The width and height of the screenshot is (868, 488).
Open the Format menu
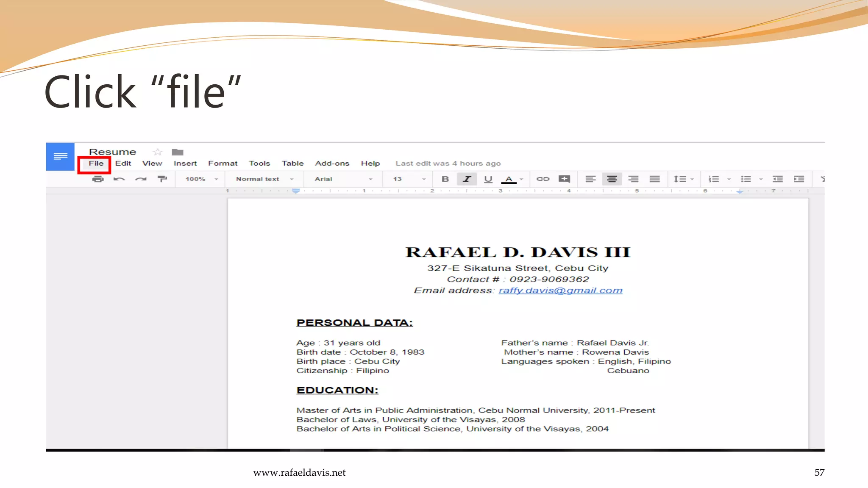[223, 164]
